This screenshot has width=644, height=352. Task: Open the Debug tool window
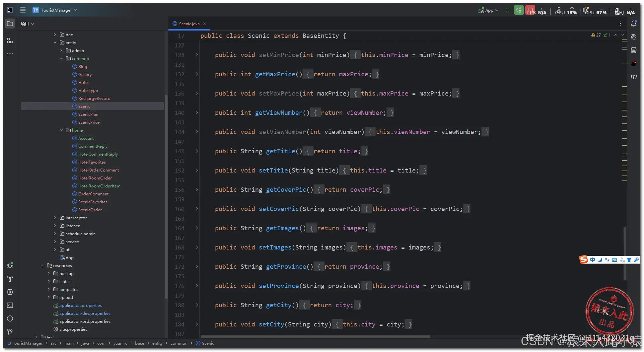[x=10, y=265]
